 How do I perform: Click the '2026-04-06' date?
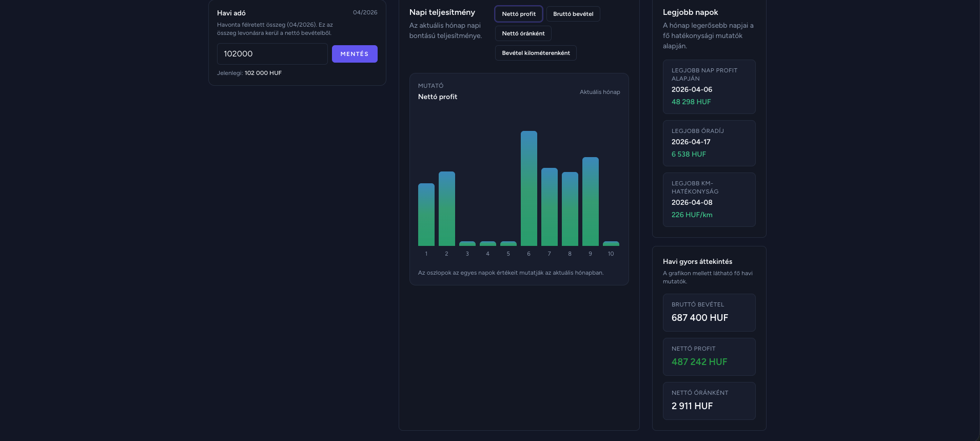(x=692, y=89)
